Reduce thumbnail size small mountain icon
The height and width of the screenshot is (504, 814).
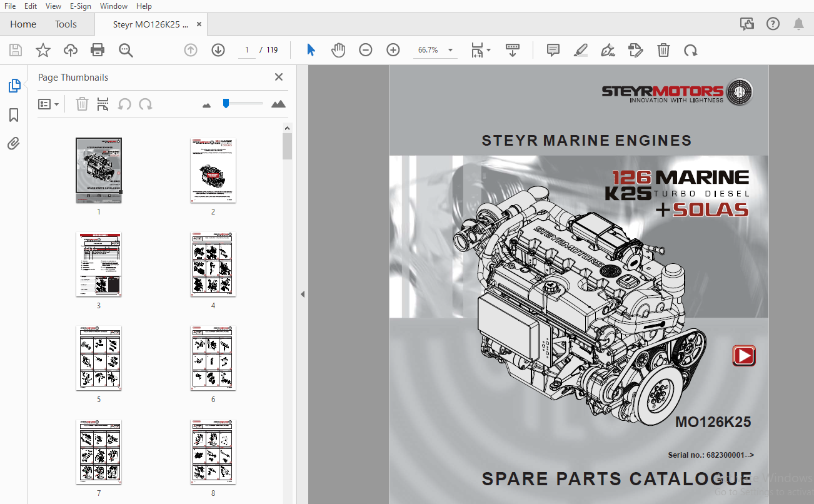pos(207,105)
